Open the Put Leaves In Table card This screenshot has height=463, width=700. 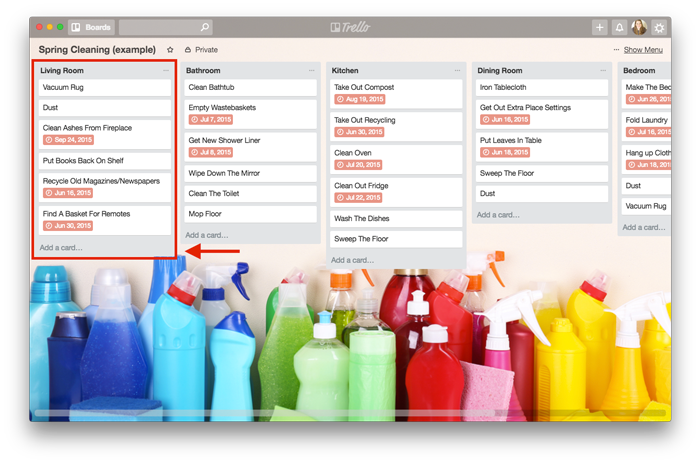542,147
